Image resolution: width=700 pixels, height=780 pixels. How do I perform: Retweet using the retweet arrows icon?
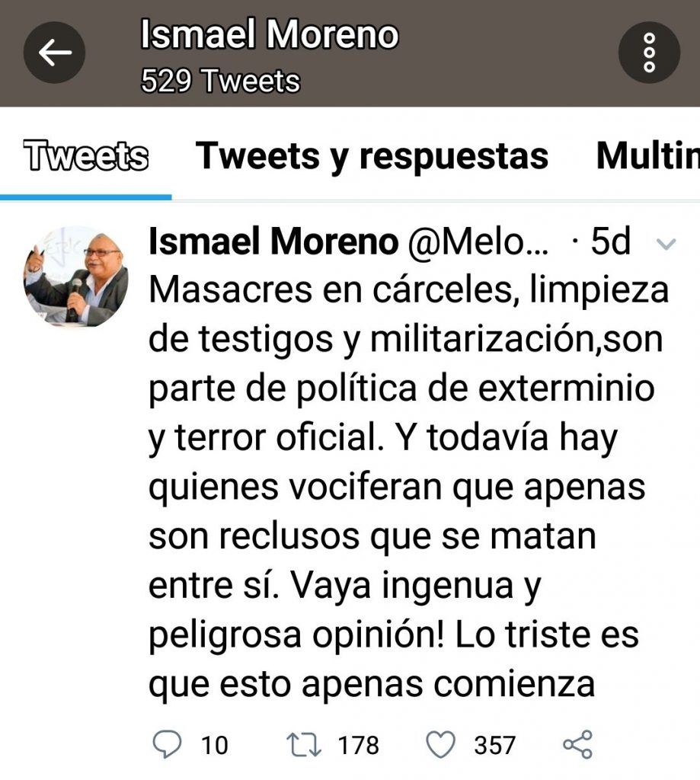coord(304,745)
